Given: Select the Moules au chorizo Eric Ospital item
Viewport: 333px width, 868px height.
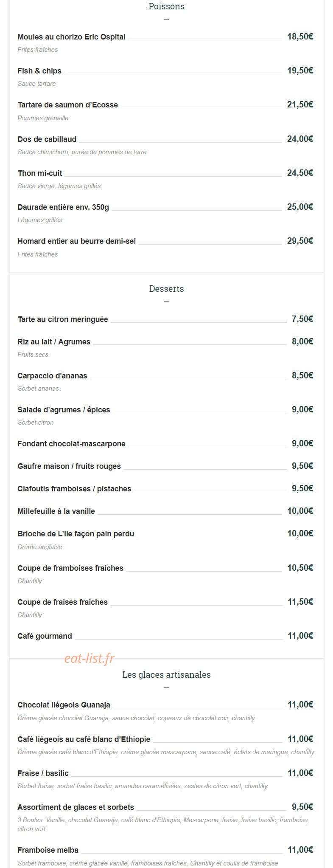Looking at the screenshot, I should pos(71,37).
